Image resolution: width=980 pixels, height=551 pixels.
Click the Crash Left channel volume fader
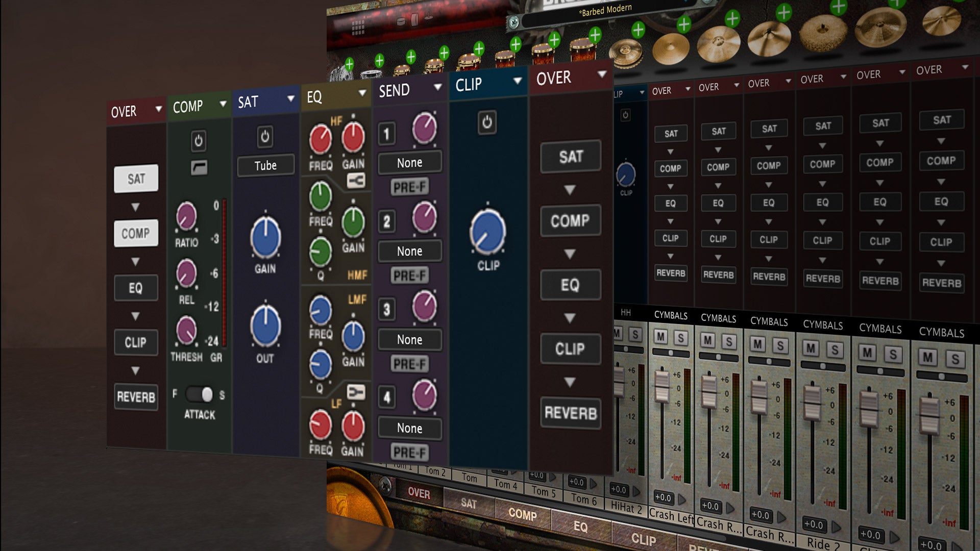pos(662,386)
